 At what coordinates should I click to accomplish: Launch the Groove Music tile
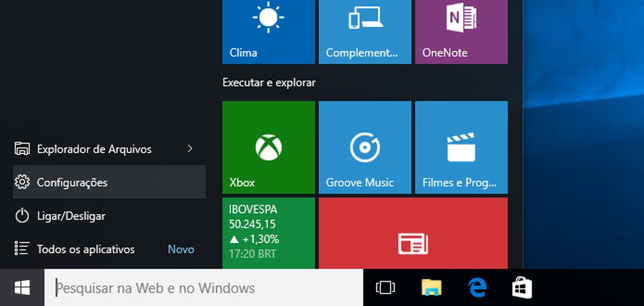pos(365,147)
